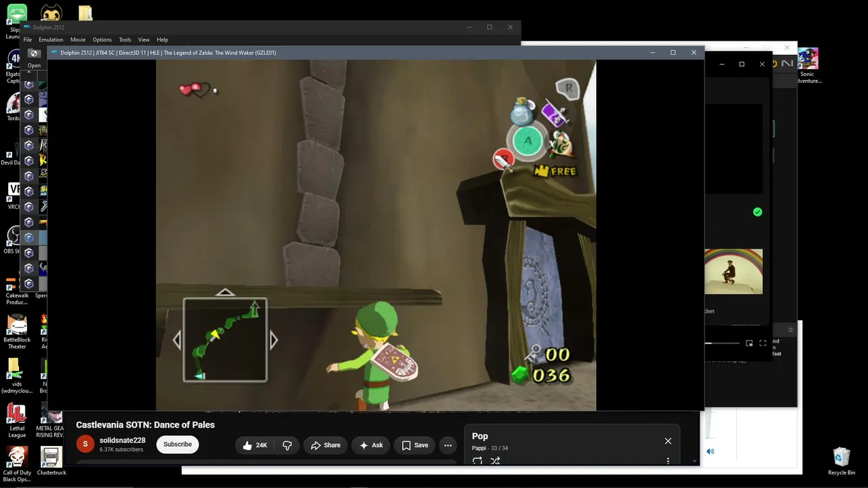
Task: Click the minimap island display
Action: pos(225,340)
